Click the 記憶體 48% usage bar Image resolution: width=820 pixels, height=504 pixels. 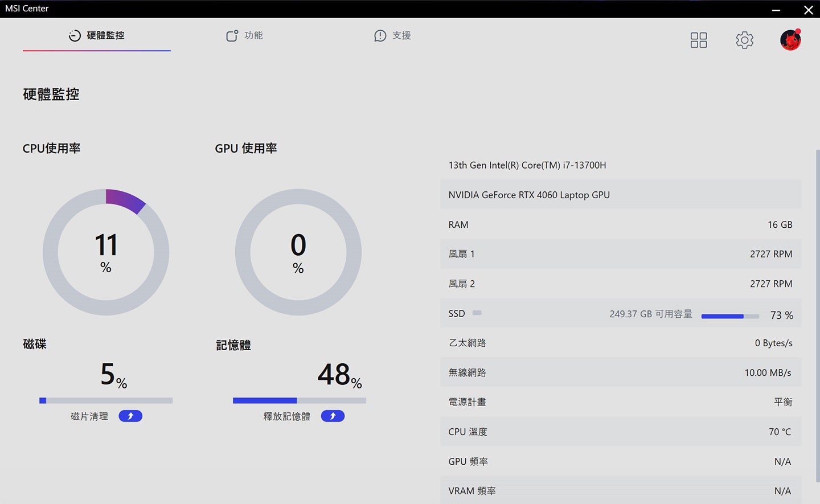299,401
